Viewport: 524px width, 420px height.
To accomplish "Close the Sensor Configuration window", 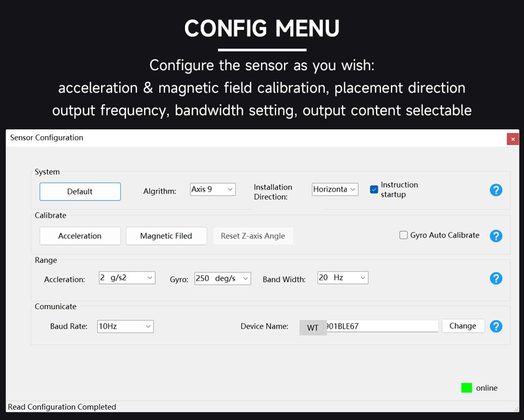I will pos(512,139).
